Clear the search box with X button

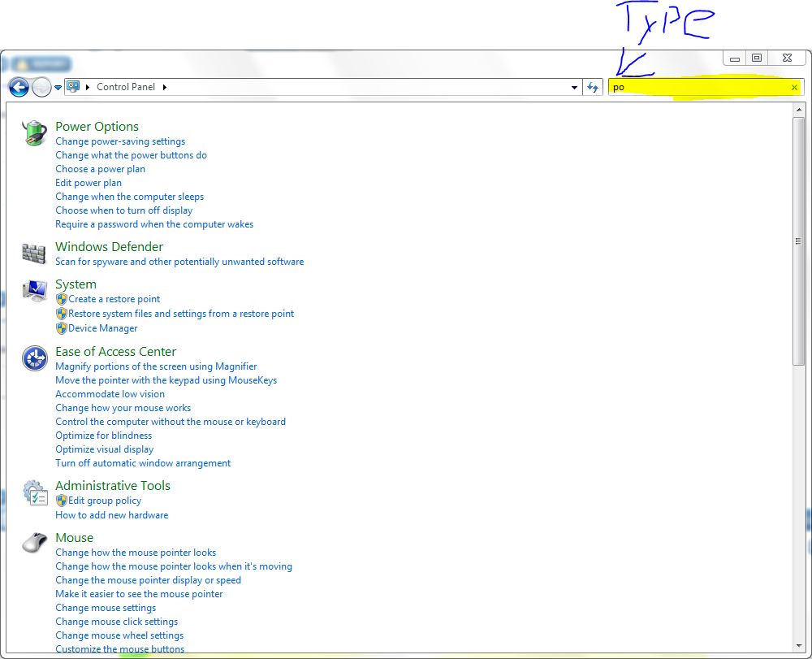[794, 87]
